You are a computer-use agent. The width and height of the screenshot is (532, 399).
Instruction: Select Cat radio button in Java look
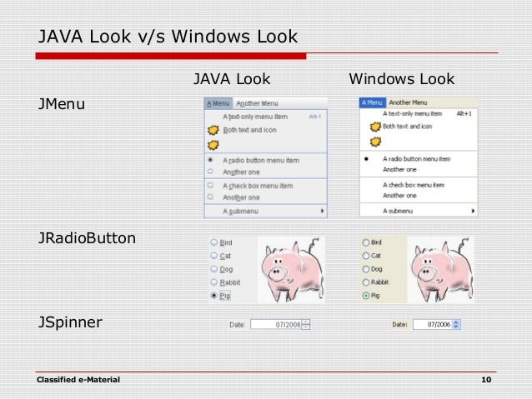pyautogui.click(x=220, y=256)
